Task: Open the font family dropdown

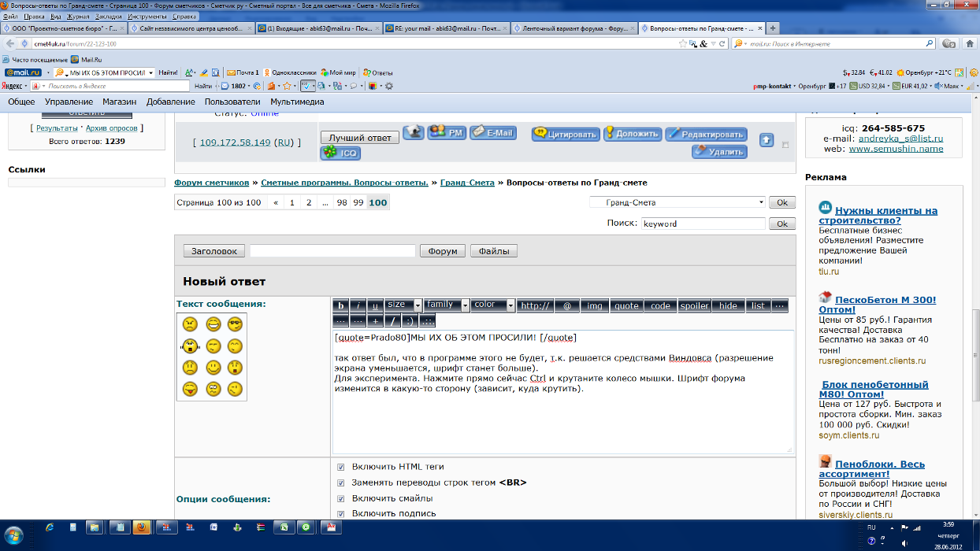Action: tap(447, 305)
